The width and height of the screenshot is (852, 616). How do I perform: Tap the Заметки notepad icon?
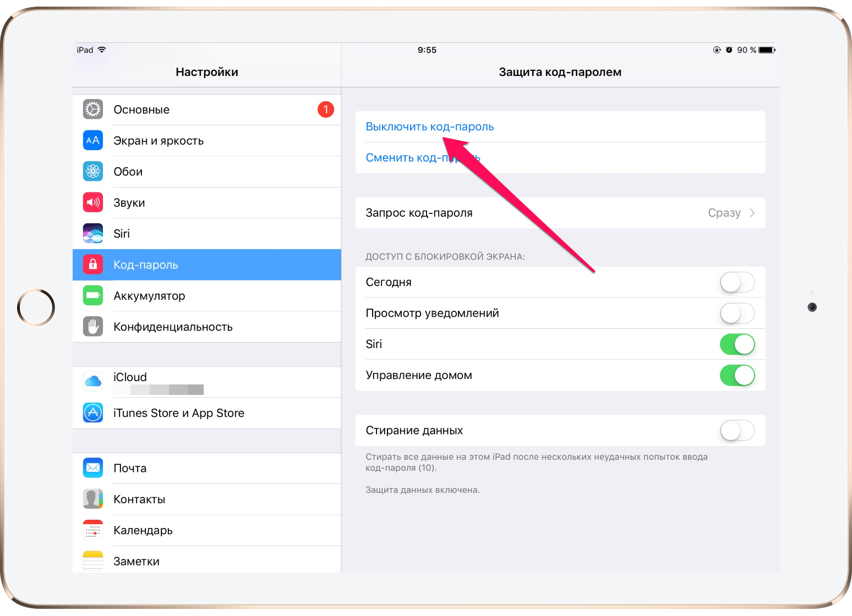93,561
